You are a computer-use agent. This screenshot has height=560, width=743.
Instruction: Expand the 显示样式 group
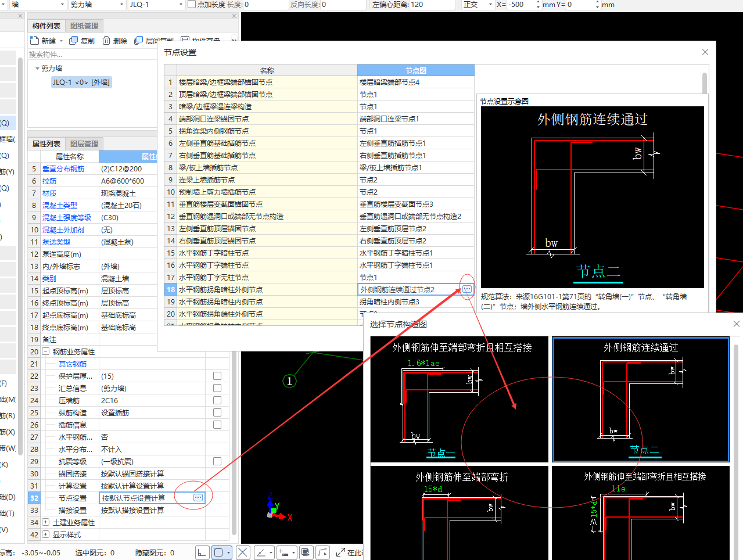(x=45, y=534)
